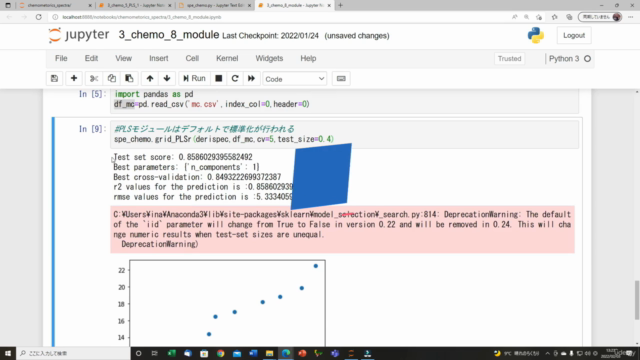Click inside the In [9] grid_PLSr cell

tap(345, 134)
